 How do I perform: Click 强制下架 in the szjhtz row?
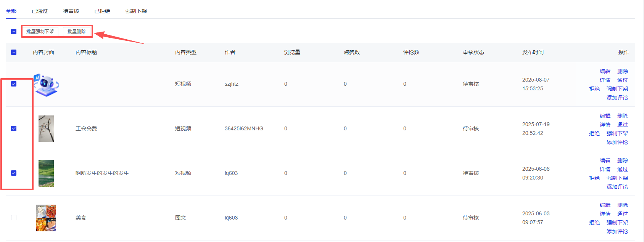pos(617,89)
